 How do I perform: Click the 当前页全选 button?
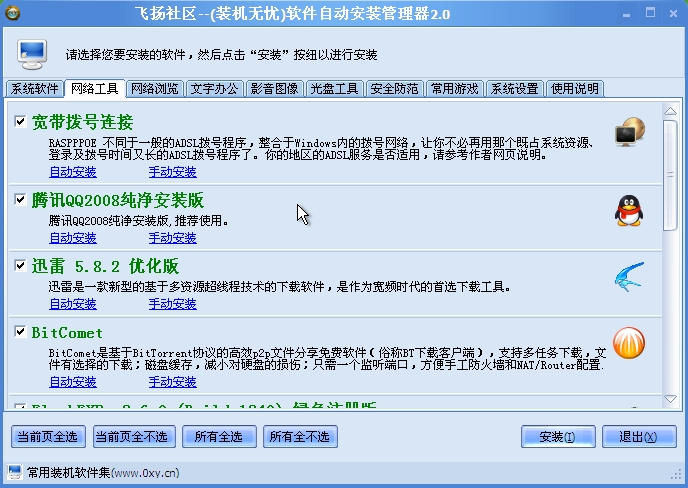pyautogui.click(x=48, y=437)
